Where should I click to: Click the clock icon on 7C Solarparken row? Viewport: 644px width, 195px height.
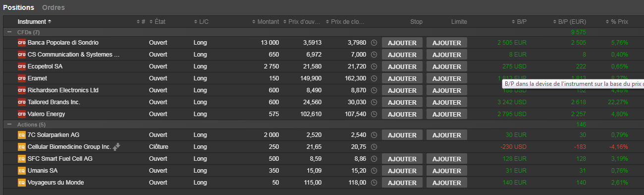pos(374,135)
